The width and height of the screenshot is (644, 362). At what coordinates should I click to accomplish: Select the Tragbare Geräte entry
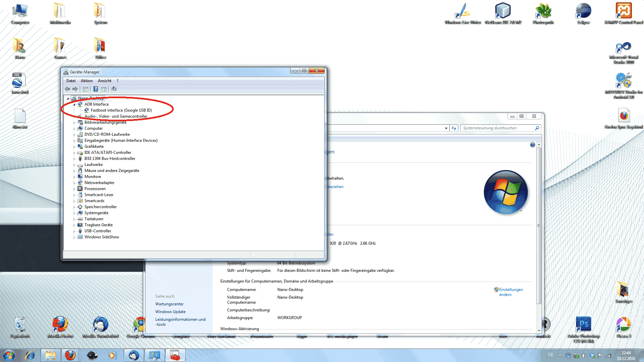pos(99,225)
